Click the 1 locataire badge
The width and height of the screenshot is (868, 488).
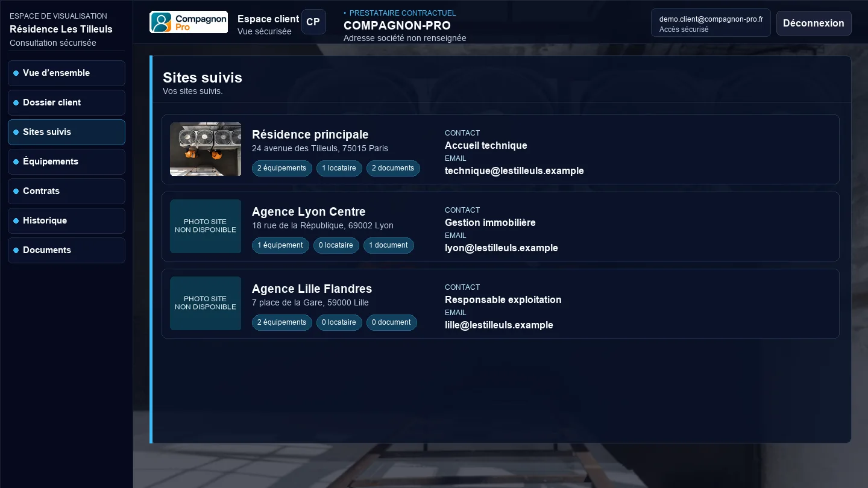click(339, 168)
